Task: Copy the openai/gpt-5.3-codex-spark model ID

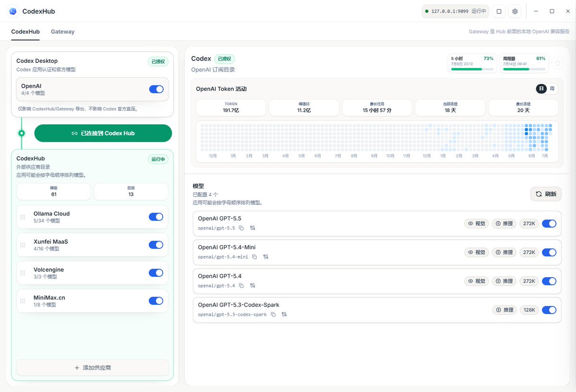Action: pos(273,314)
